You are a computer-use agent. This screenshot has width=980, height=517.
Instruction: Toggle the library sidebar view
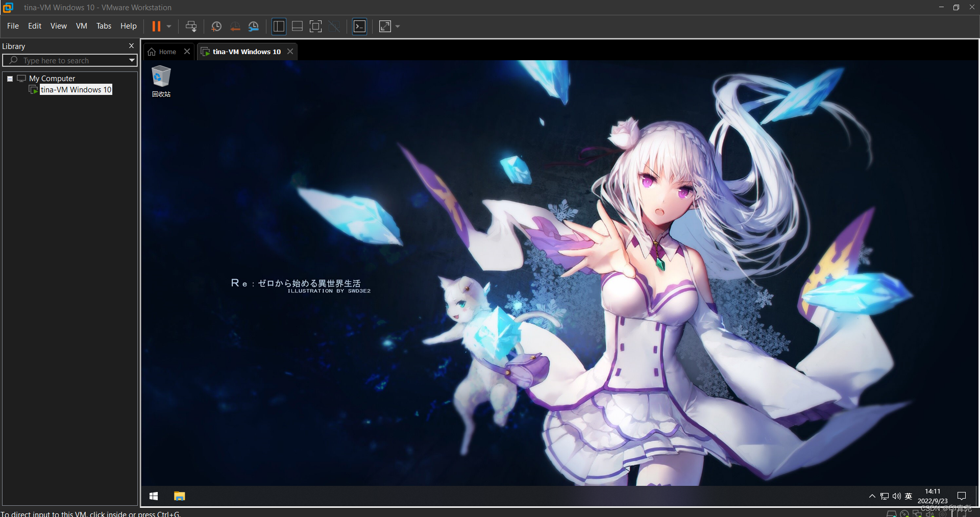[x=279, y=27]
